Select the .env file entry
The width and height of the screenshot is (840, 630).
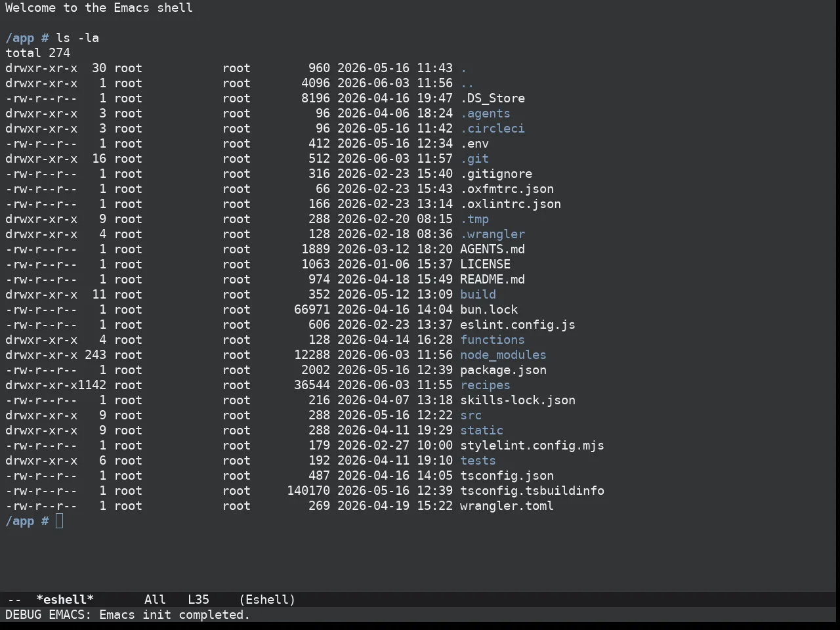click(474, 144)
